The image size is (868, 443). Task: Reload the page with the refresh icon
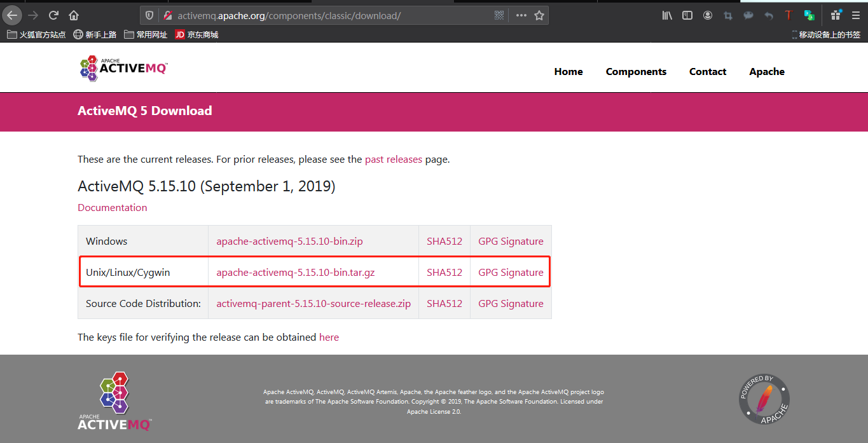tap(54, 15)
